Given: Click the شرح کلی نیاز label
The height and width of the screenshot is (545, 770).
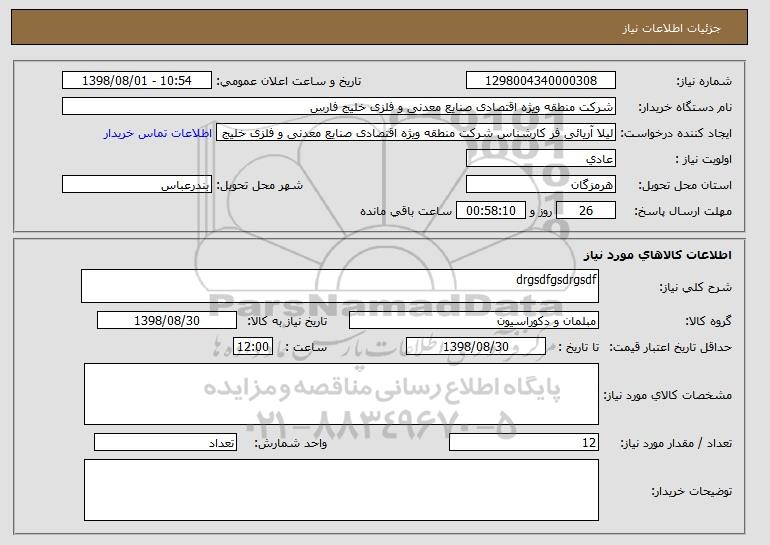Looking at the screenshot, I should [x=695, y=287].
